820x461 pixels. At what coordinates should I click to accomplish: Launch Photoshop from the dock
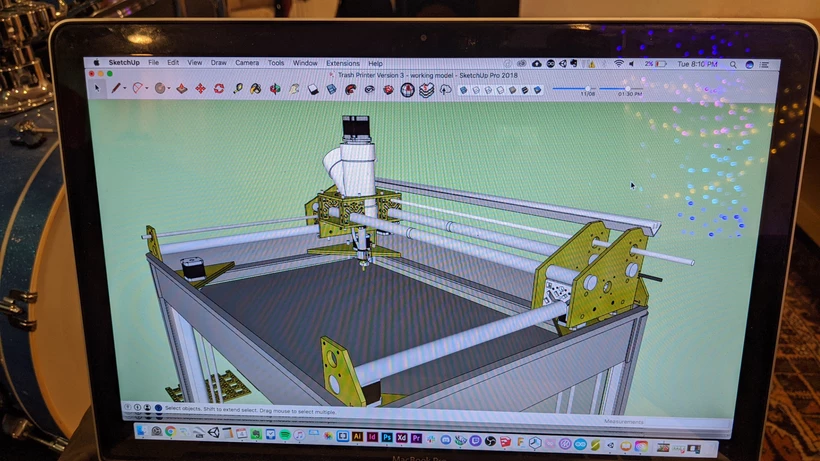386,437
